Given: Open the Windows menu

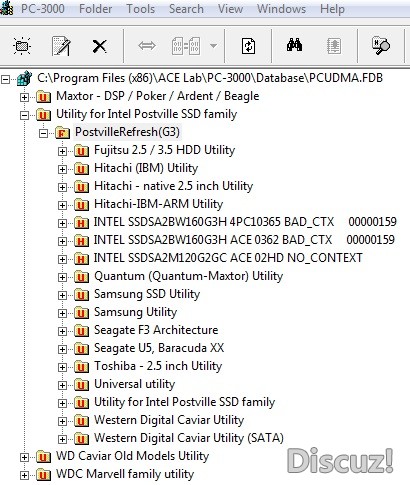Looking at the screenshot, I should coord(281,9).
